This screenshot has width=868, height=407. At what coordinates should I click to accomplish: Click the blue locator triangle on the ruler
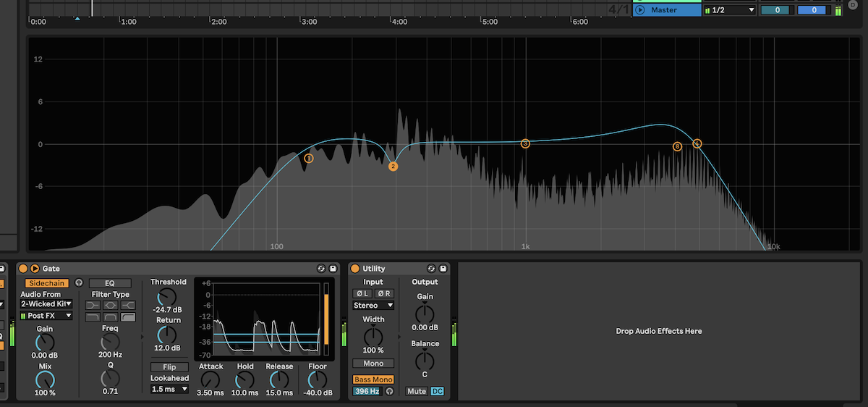[77, 18]
